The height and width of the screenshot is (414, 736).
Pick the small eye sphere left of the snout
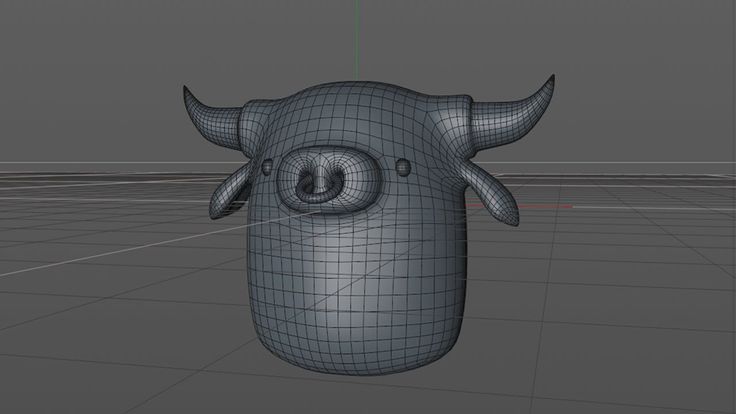(267, 166)
